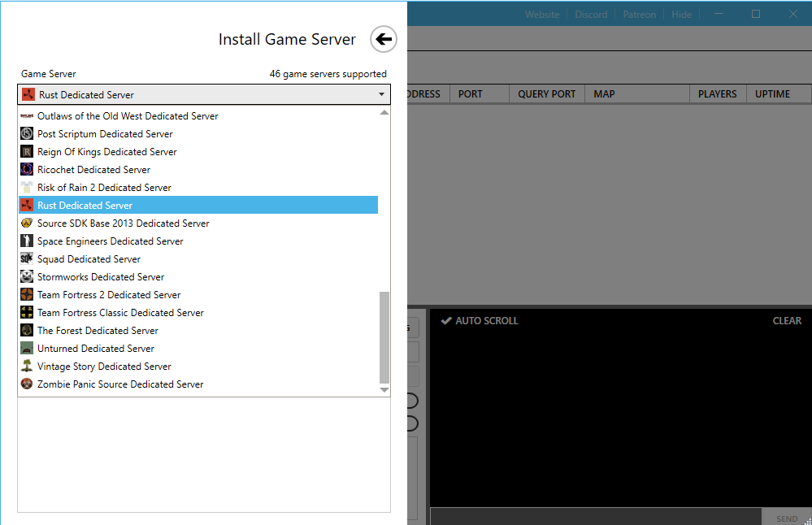This screenshot has height=525, width=812.
Task: Click the Team Fortress Classic icon
Action: 27,312
